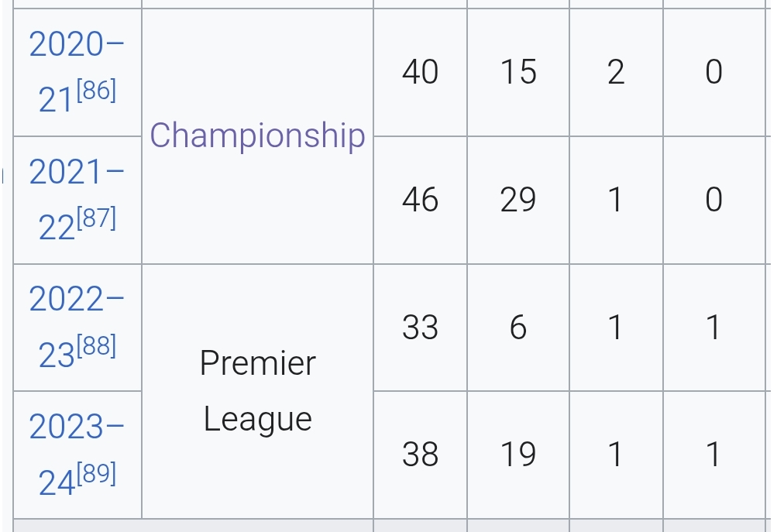Select the 6 goals cell
This screenshot has width=777, height=532.
(518, 328)
